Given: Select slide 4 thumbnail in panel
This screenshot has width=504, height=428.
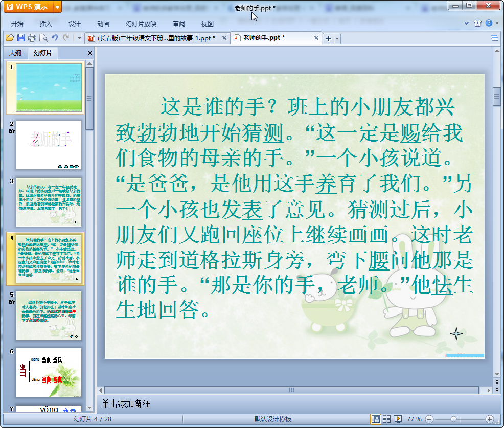Looking at the screenshot, I should (x=49, y=259).
